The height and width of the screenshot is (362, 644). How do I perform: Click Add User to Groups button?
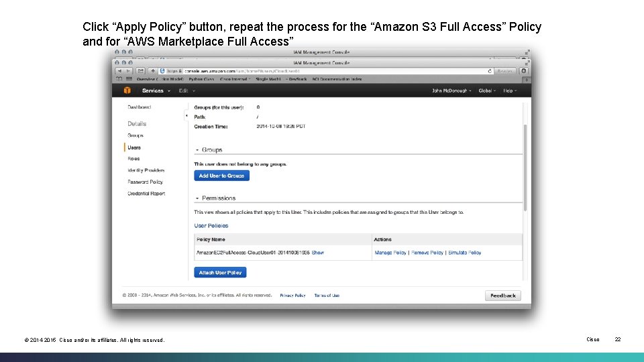click(222, 176)
